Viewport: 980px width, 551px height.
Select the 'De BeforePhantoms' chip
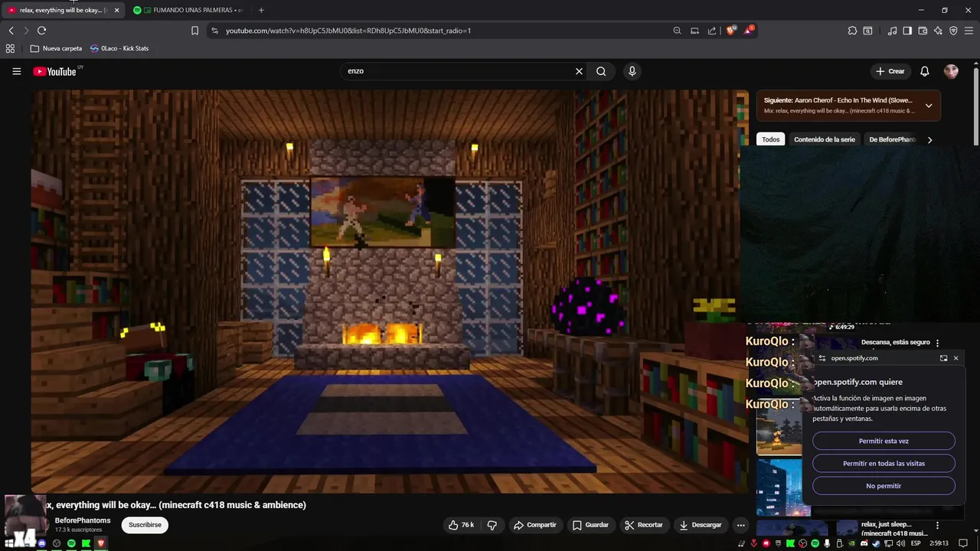892,139
